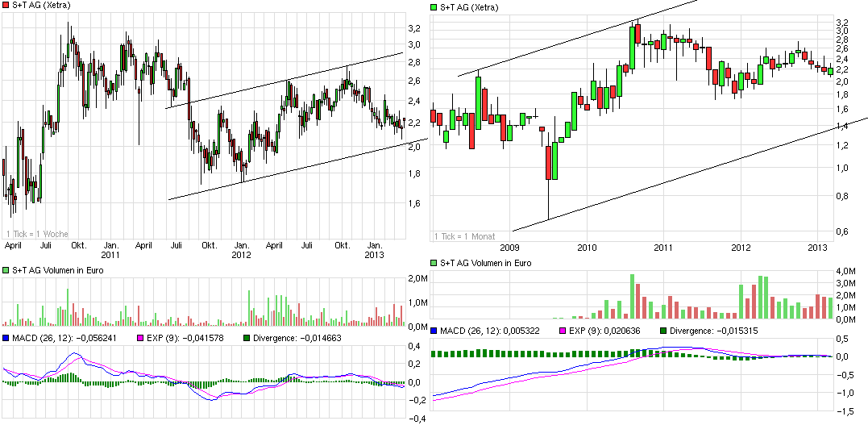Screen dimensions: 868x425
Task: Click '2,0' price label on weekly chart axis
Action: coord(414,146)
